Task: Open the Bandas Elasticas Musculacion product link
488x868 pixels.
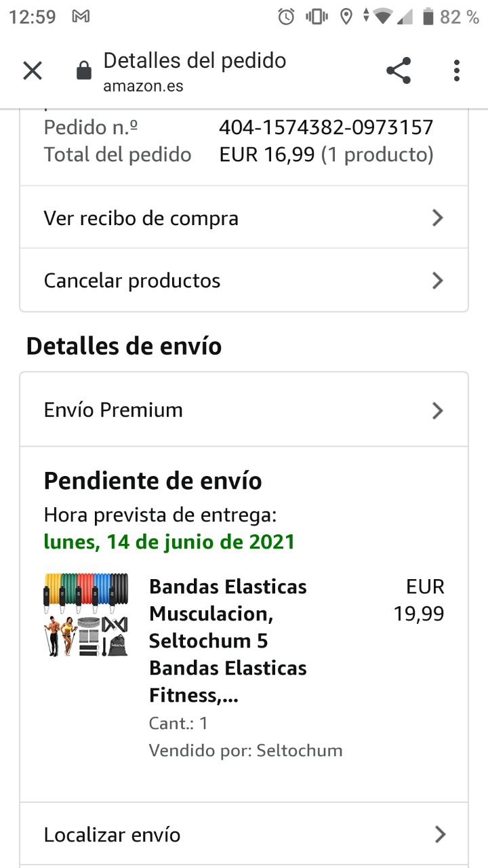Action: point(228,640)
